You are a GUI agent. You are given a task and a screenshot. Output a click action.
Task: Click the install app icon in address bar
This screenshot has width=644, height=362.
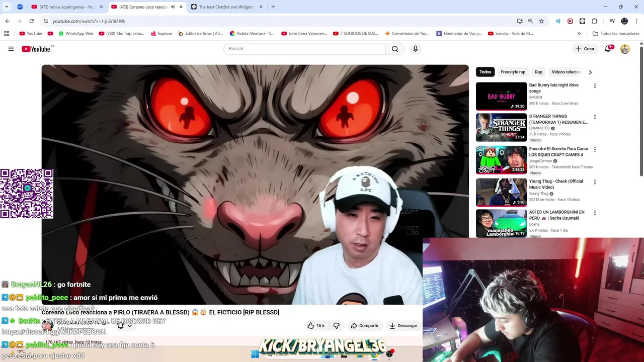pos(520,21)
